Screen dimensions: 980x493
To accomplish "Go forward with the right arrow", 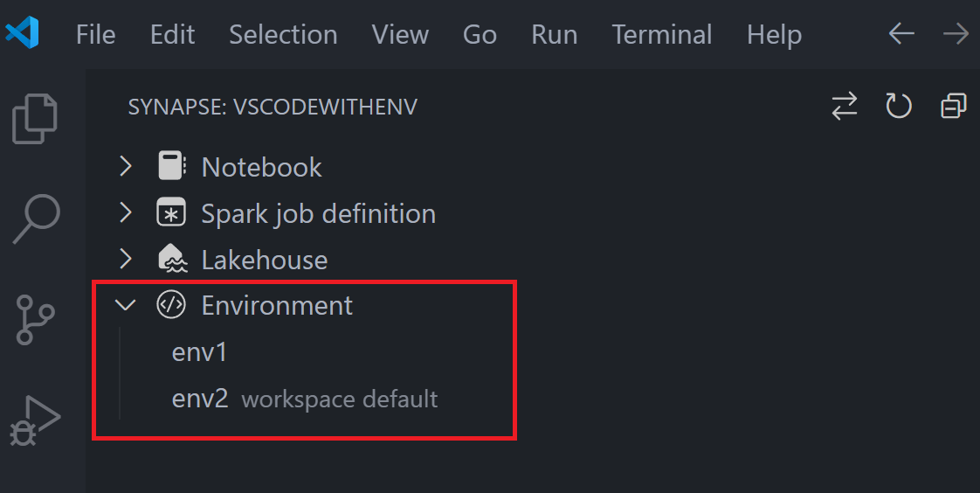I will pyautogui.click(x=956, y=34).
